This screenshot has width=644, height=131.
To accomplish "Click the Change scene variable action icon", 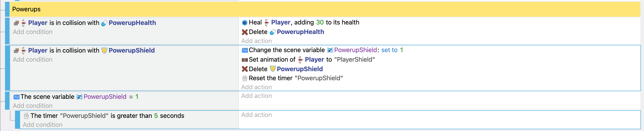I will click(245, 50).
